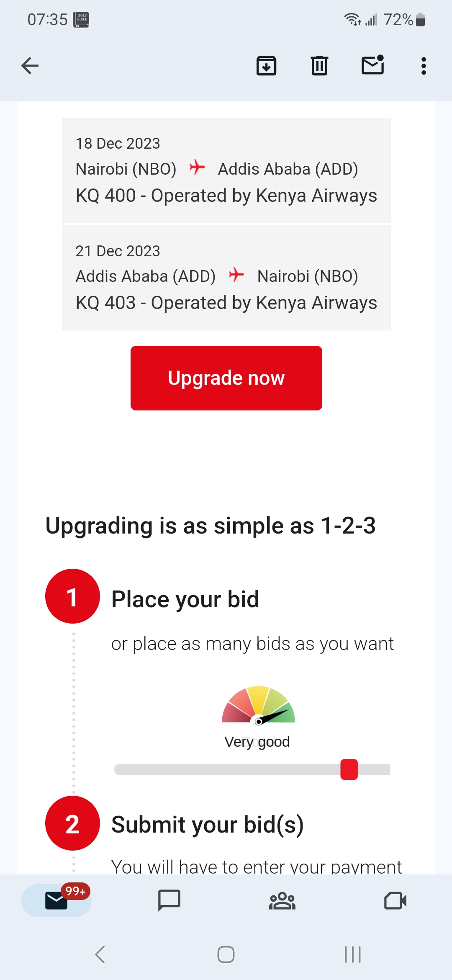This screenshot has width=452, height=980.
Task: Mark the email as unread
Action: click(372, 65)
